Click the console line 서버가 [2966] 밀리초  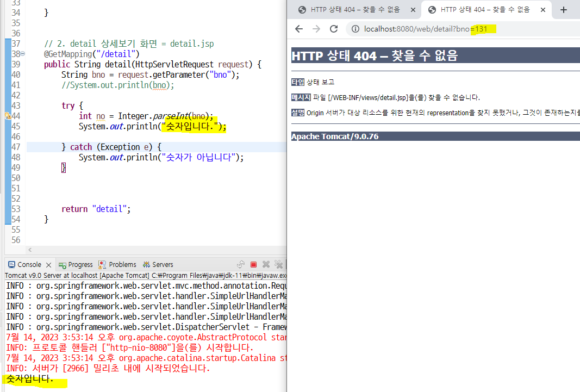(x=108, y=368)
